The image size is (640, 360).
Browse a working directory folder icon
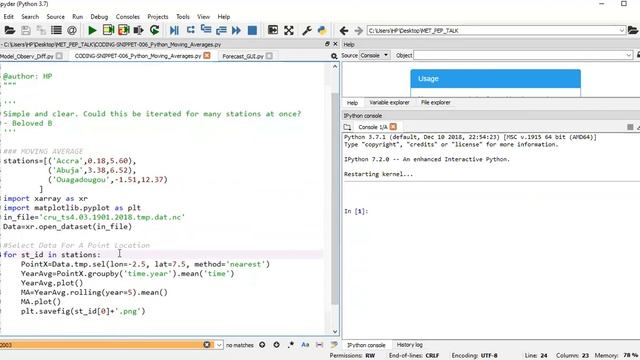coord(633,31)
